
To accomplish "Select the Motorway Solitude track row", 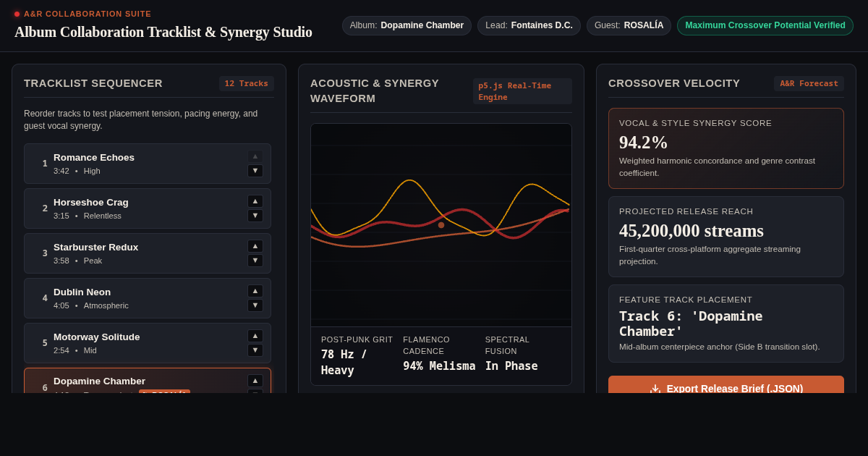I will tap(148, 343).
